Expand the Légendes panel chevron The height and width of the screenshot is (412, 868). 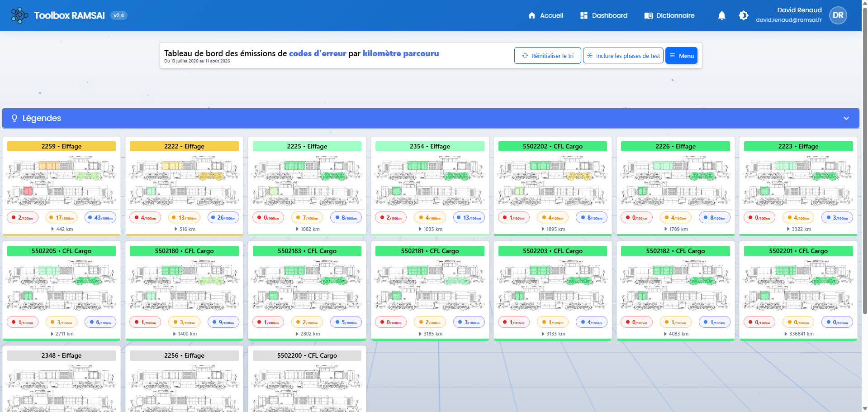(x=846, y=118)
